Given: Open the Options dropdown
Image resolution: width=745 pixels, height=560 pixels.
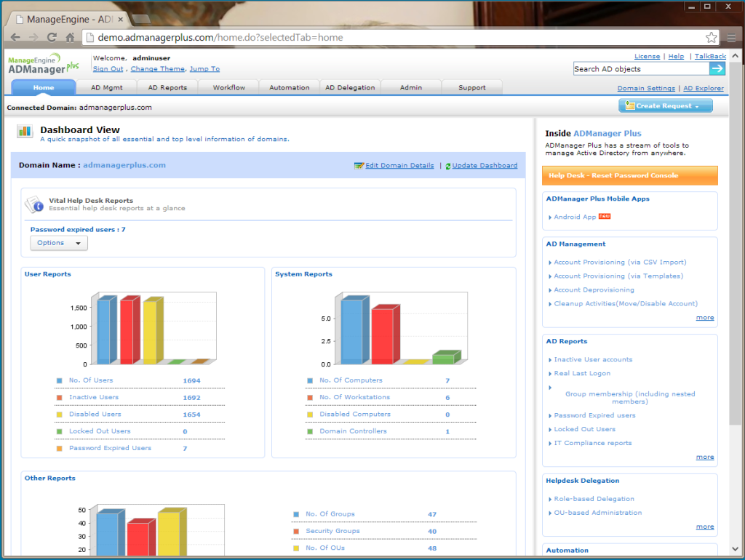Looking at the screenshot, I should click(59, 243).
